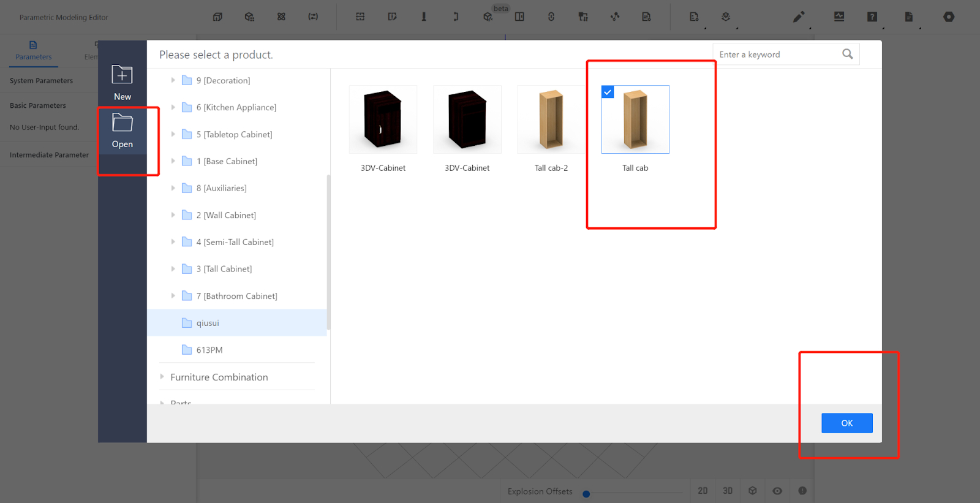
Task: Expand the 6 [Kitchen Appliance] folder arrow
Action: coord(173,107)
